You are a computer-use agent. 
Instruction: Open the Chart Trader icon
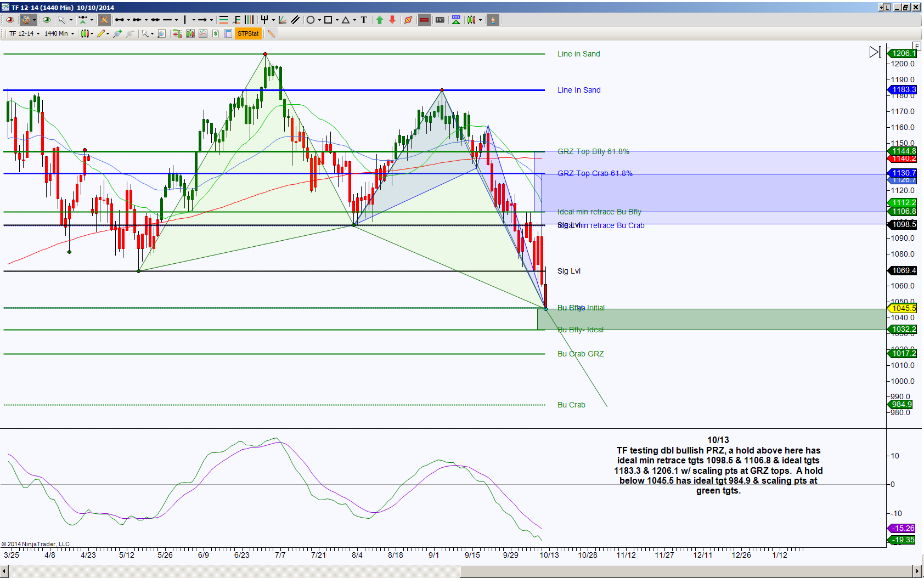[x=177, y=33]
